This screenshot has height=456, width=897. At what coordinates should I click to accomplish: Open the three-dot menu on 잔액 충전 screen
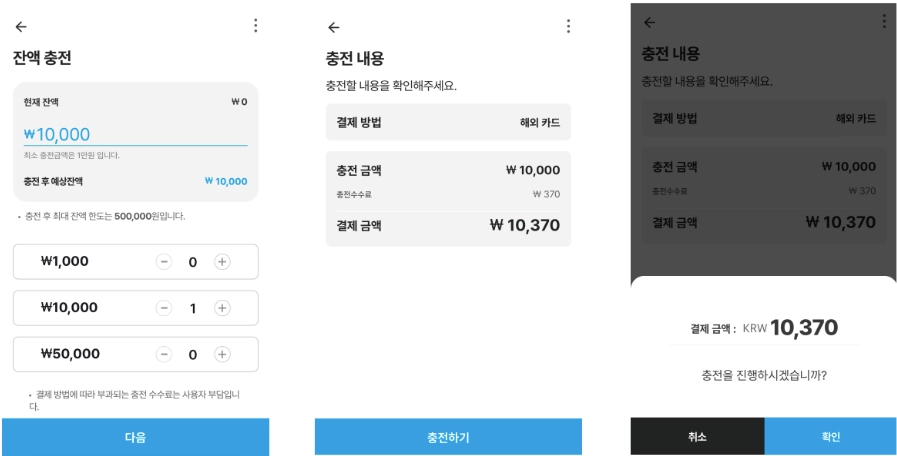[x=255, y=26]
